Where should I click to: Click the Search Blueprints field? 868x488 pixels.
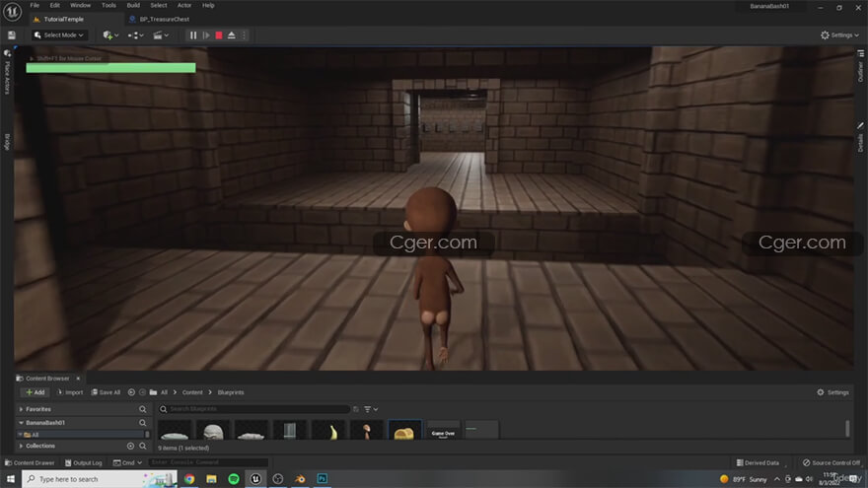[x=256, y=409]
